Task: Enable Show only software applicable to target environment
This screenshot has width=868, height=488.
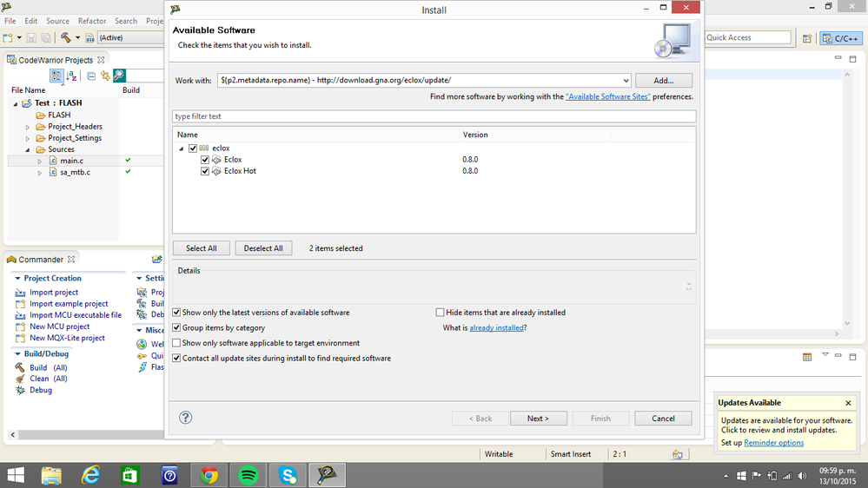Action: (x=176, y=343)
